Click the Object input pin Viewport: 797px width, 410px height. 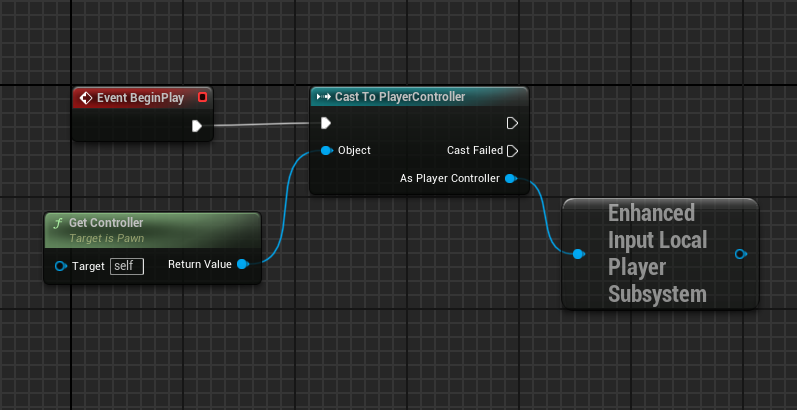326,150
